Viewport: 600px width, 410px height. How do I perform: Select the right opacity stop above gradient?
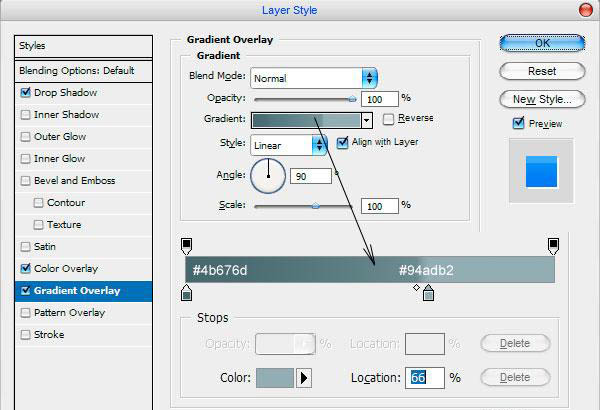click(x=553, y=246)
